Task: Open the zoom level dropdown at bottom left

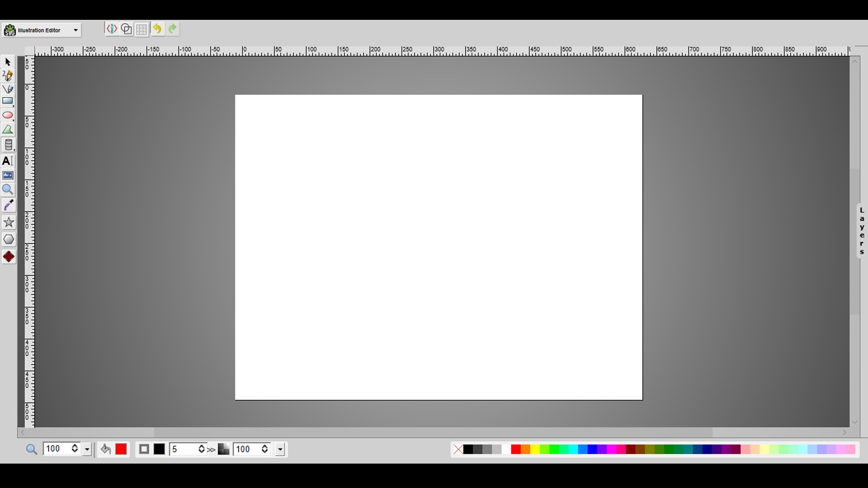Action: click(86, 449)
